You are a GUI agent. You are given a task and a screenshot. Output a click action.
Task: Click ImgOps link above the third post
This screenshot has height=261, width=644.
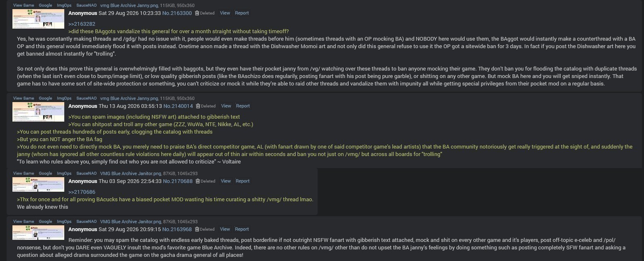pyautogui.click(x=64, y=173)
